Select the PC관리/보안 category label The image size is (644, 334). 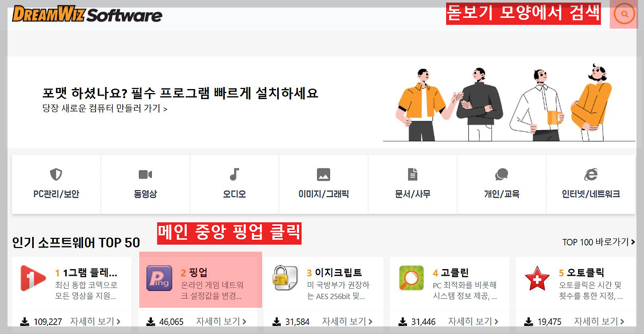(56, 194)
